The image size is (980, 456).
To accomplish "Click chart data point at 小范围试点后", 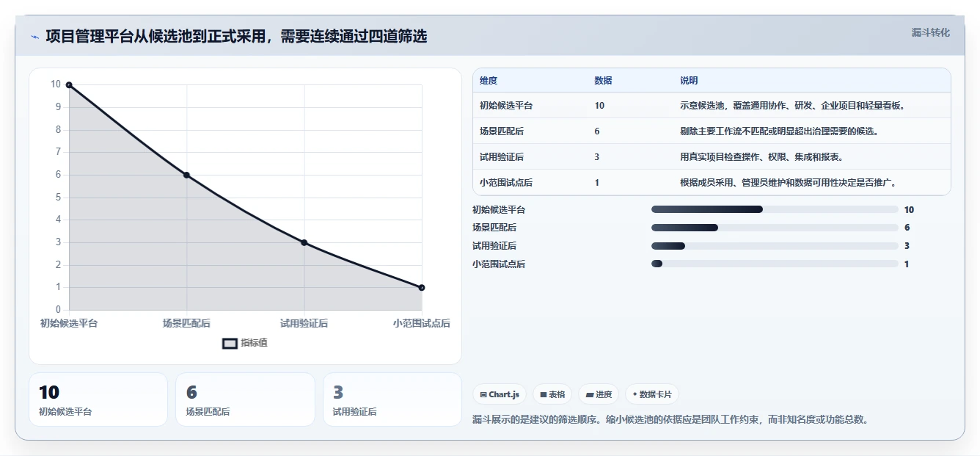I will tap(422, 288).
